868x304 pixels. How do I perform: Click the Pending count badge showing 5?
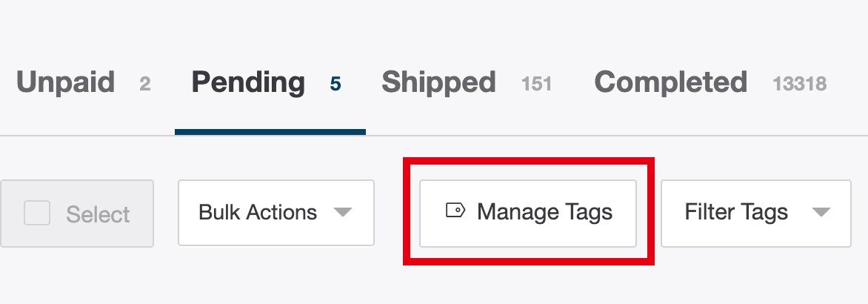point(335,85)
